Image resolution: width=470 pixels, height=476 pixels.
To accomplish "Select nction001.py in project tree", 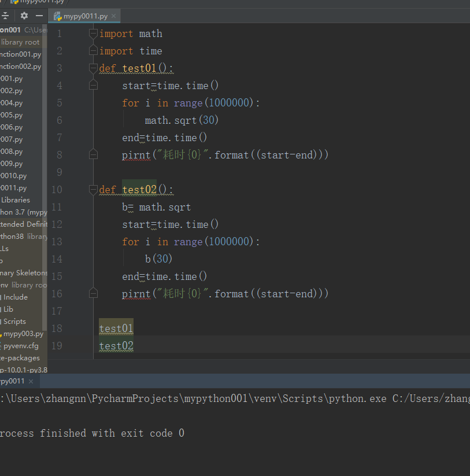I will (x=21, y=54).
